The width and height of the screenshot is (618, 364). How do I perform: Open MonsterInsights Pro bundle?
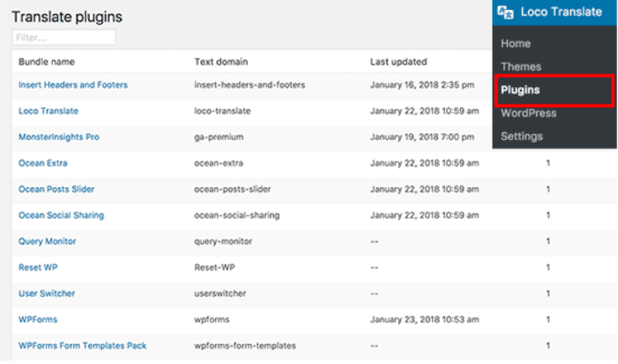pyautogui.click(x=59, y=137)
